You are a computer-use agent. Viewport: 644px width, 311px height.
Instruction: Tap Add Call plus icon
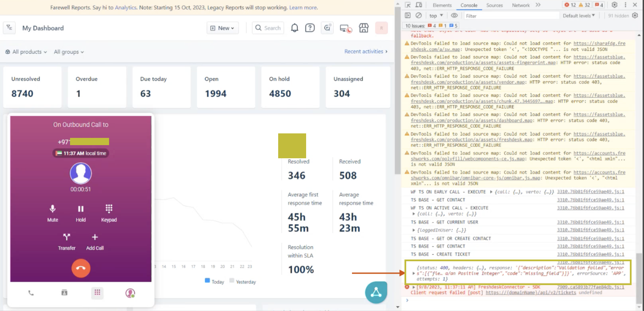[95, 237]
